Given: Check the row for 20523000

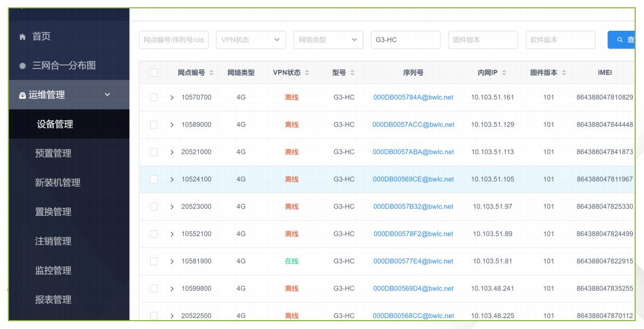Looking at the screenshot, I should point(154,206).
